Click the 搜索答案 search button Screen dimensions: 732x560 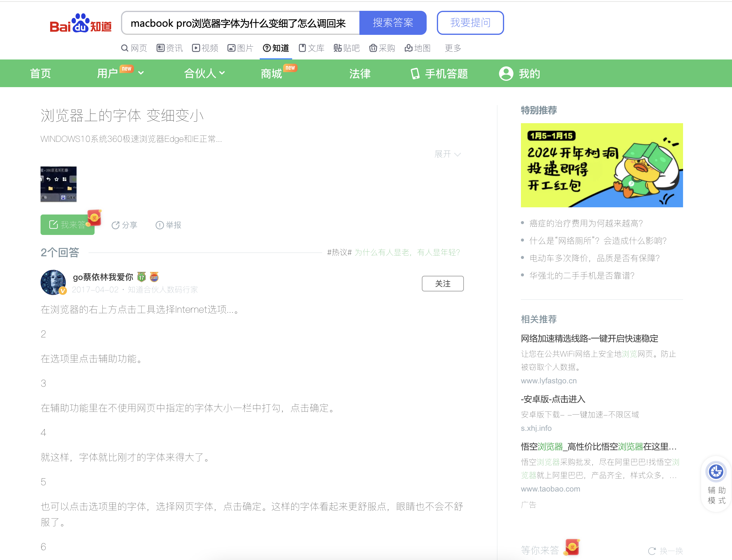tap(392, 23)
